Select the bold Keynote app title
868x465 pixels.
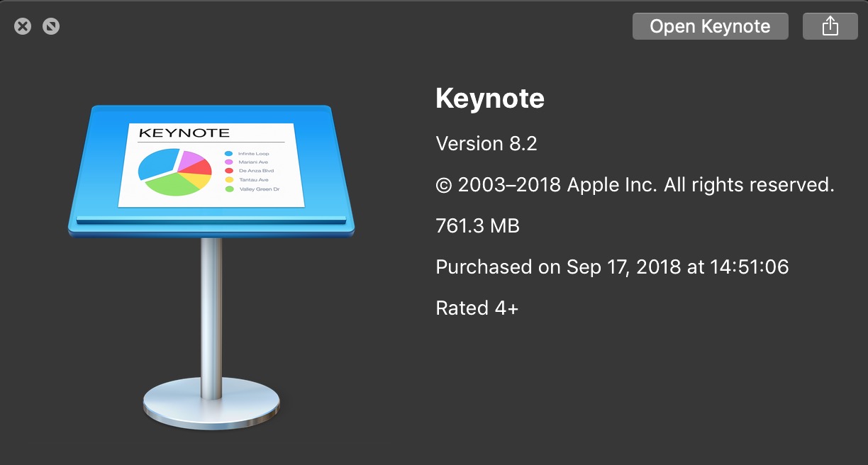click(x=490, y=99)
